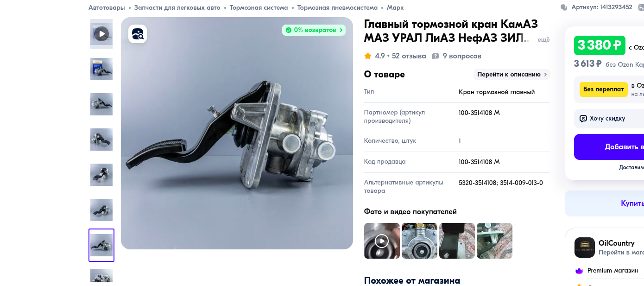This screenshot has height=286, width=644.
Task: Click the 0% возвратов badge
Action: pyautogui.click(x=314, y=30)
